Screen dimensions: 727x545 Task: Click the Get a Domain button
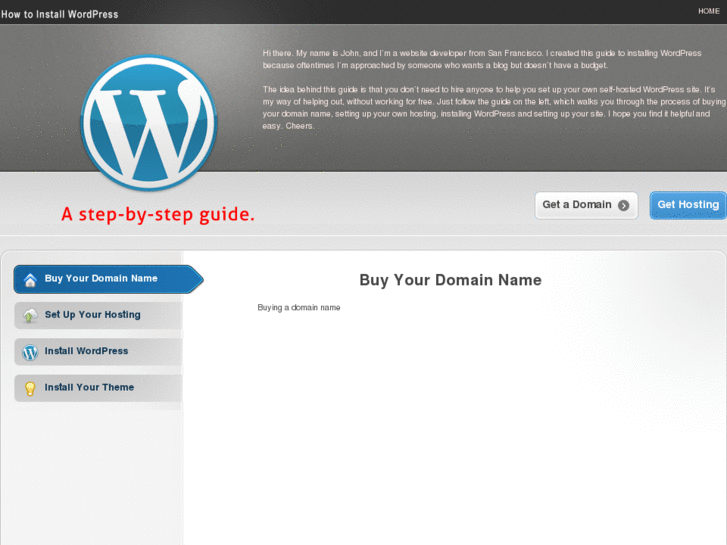click(x=586, y=205)
